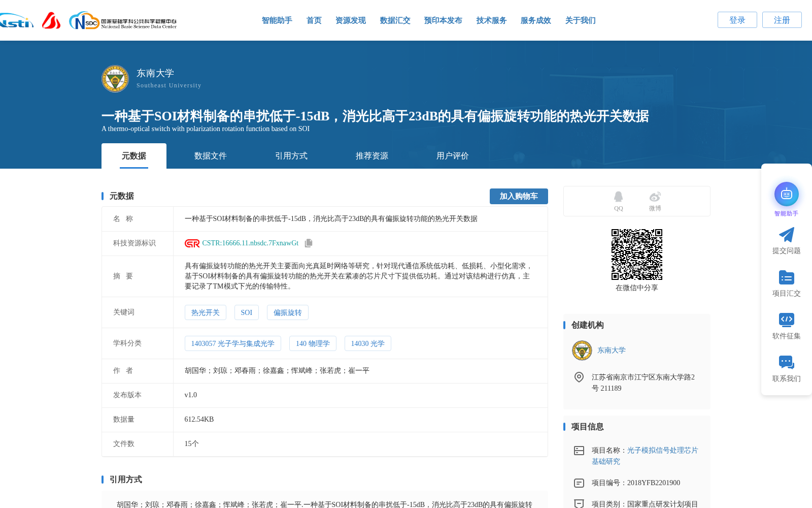812x508 pixels.
Task: Click subject tag 14030 光学
Action: [x=368, y=343]
